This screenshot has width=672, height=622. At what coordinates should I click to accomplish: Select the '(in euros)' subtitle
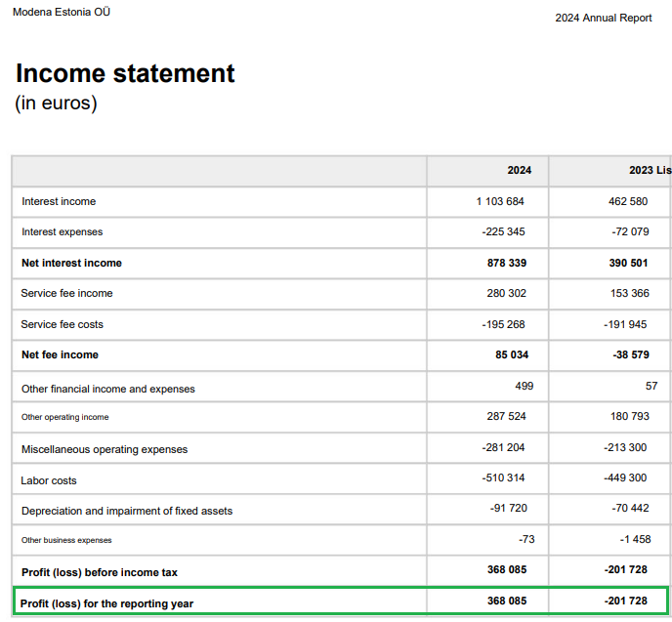(x=56, y=104)
